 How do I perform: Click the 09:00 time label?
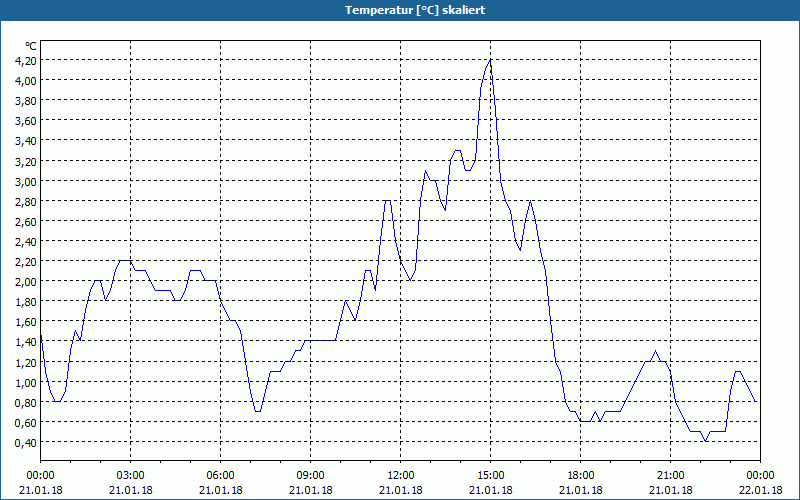311,476
